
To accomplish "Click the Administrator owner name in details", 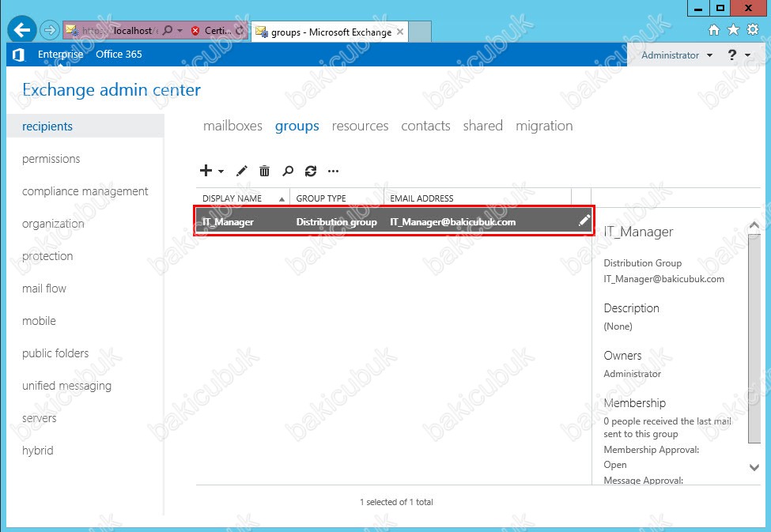I will point(633,374).
